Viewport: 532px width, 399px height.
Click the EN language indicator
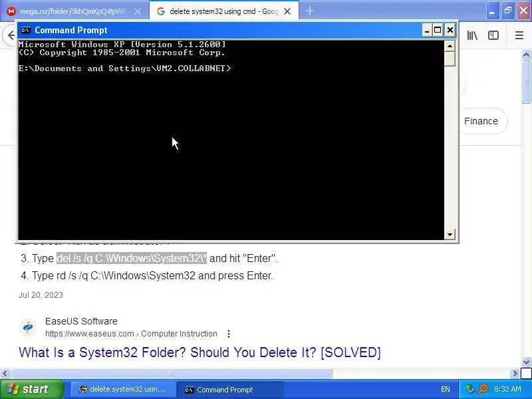(445, 389)
